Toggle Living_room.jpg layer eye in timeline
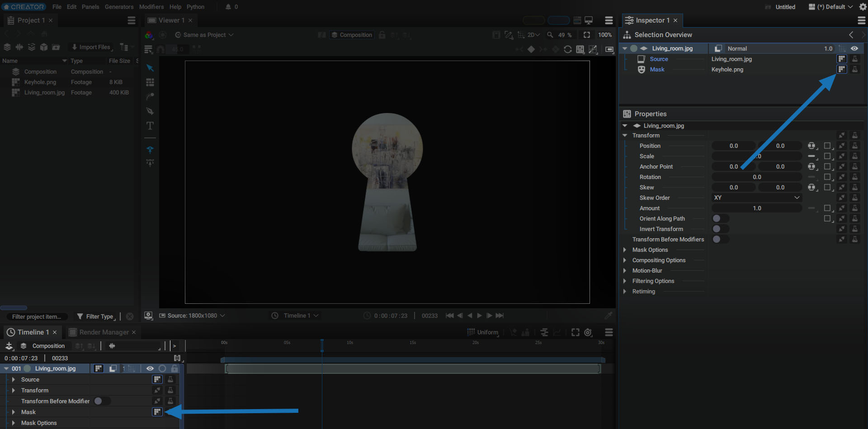Viewport: 868px width, 429px height. 150,368
